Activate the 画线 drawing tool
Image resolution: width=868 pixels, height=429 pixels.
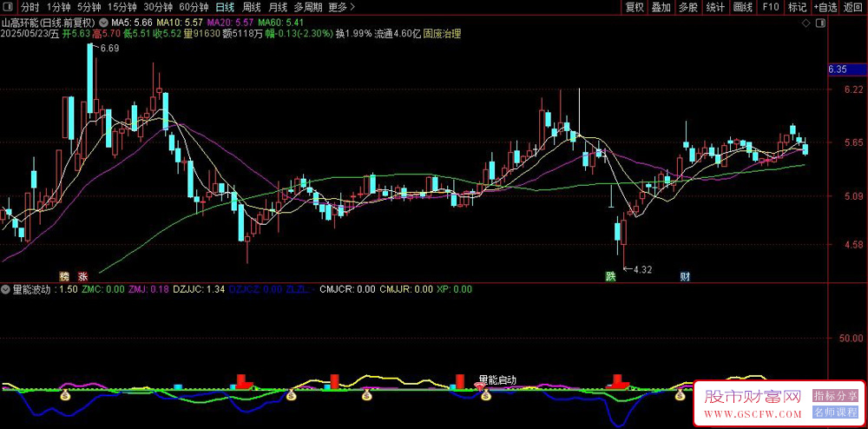point(743,7)
